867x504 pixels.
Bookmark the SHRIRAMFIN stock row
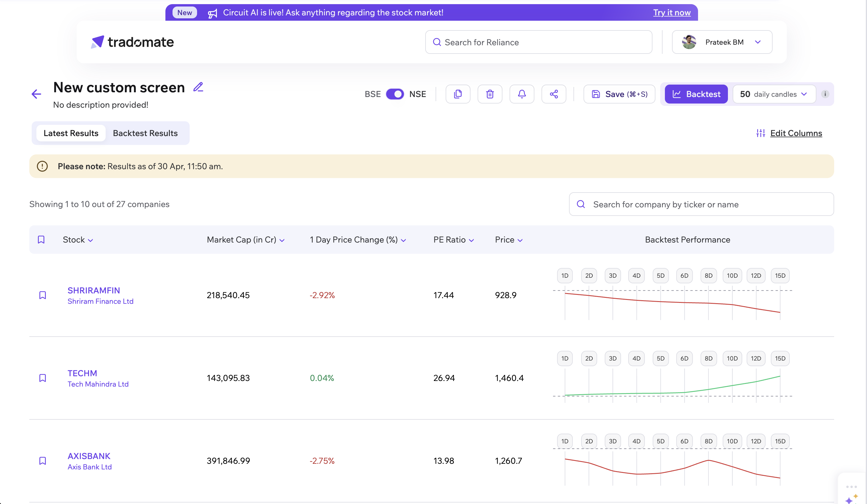(42, 295)
